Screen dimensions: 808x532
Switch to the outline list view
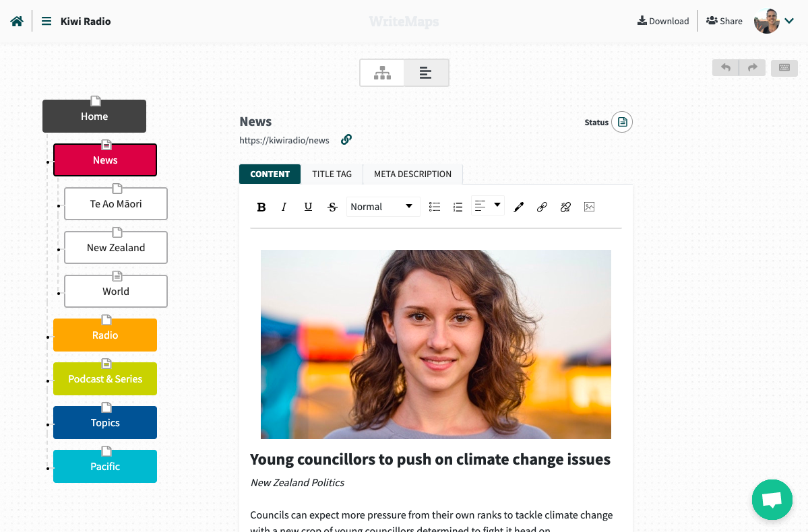pyautogui.click(x=426, y=72)
